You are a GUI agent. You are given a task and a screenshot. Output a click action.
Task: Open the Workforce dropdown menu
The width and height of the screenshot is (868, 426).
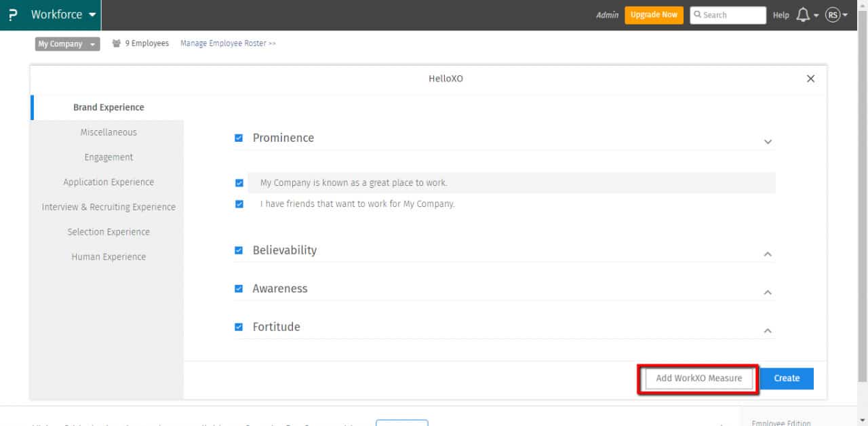pos(64,15)
